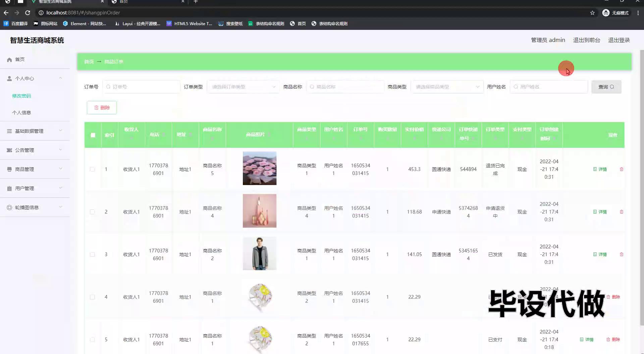Open the 订单类型 dropdown filter

(x=243, y=87)
